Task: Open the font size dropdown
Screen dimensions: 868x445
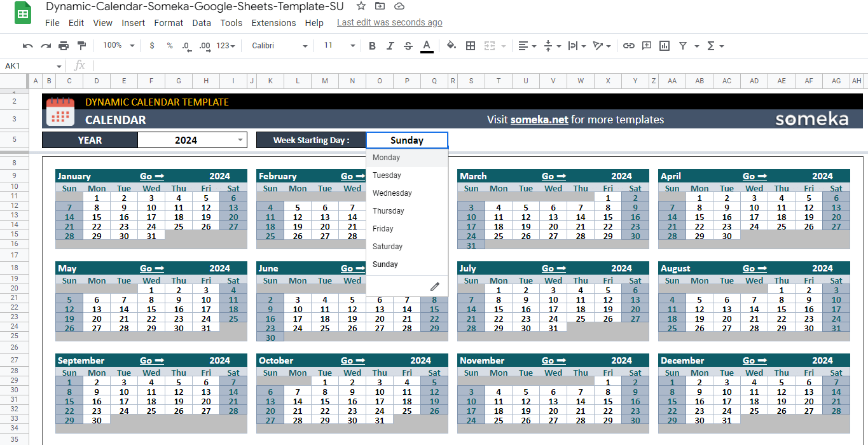Action: point(352,45)
